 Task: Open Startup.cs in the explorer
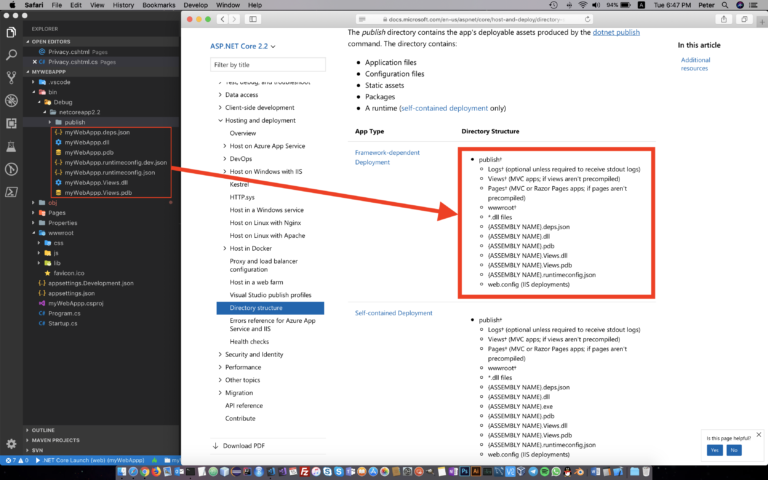pos(63,323)
